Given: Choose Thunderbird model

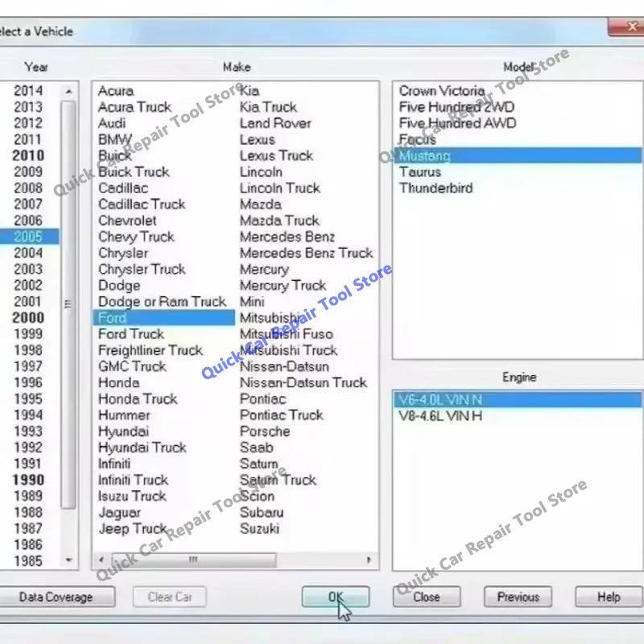Looking at the screenshot, I should click(436, 188).
